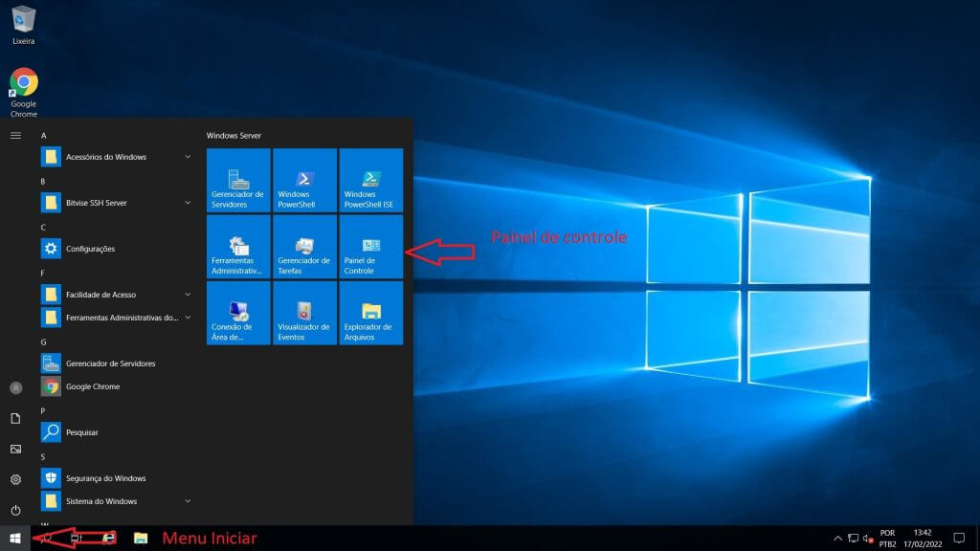
Task: Open the notification Action Center icon
Action: (x=959, y=538)
